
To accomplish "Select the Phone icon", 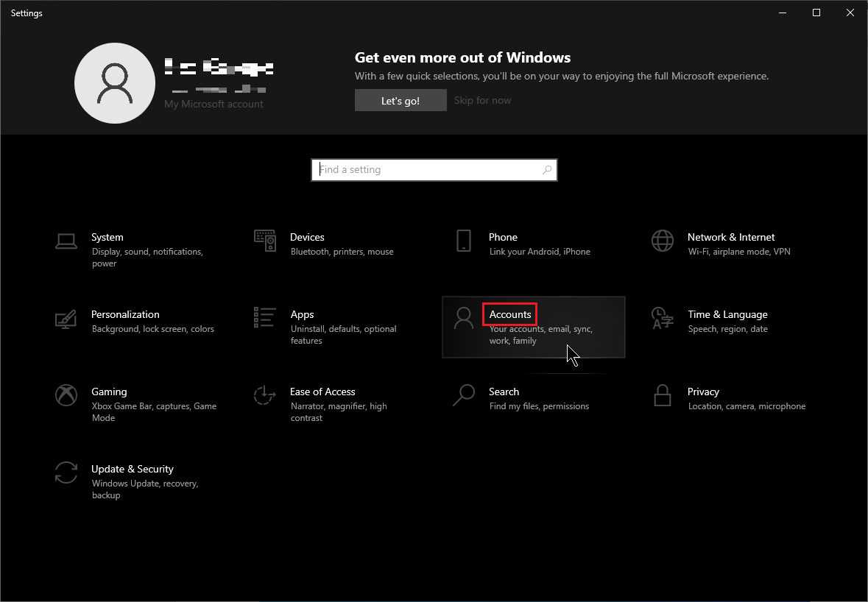I will (x=464, y=241).
